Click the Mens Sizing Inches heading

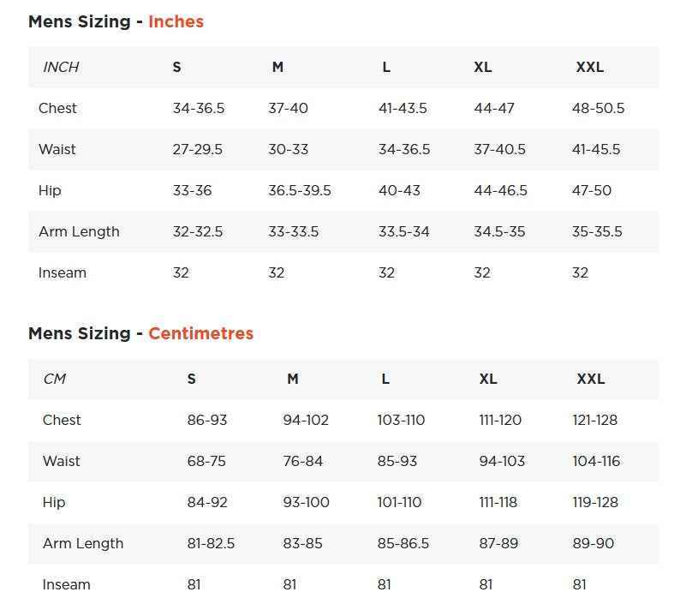pos(116,21)
